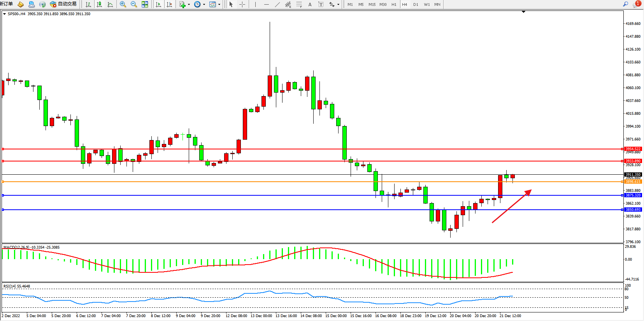Open the periods clock dropdown arrow
The image size is (644, 321).
coord(204,5)
